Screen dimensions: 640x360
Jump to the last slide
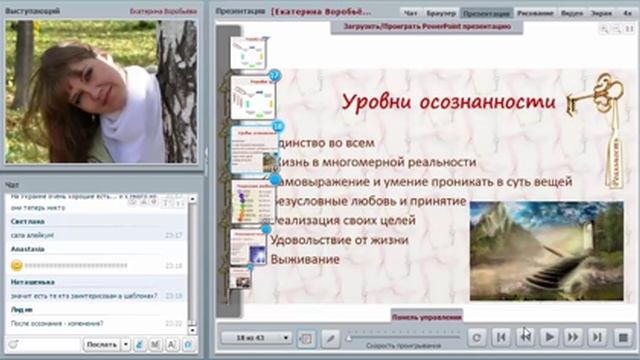tap(597, 338)
